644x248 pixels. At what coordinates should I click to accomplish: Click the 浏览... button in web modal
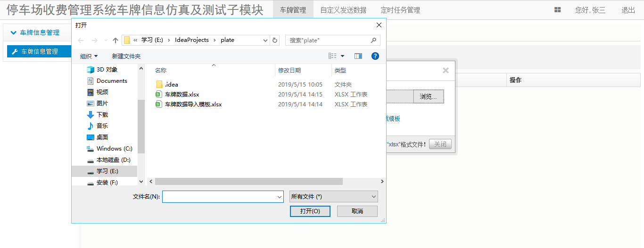(x=429, y=96)
